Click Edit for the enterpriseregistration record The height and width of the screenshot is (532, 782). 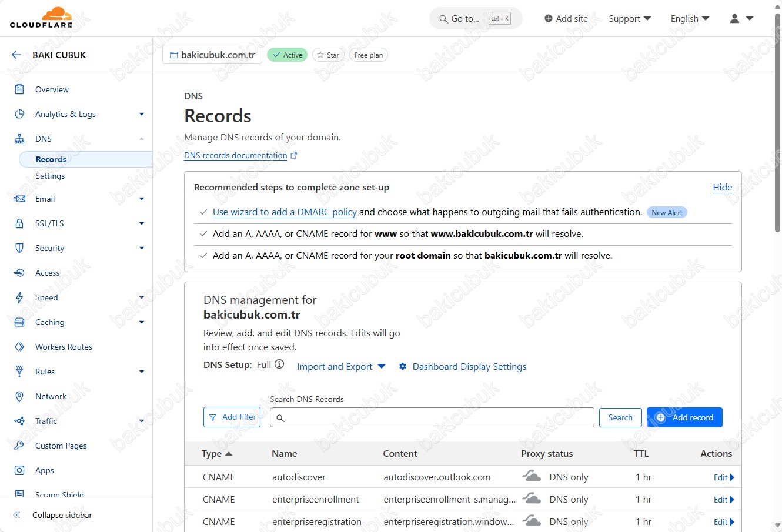[x=724, y=522]
